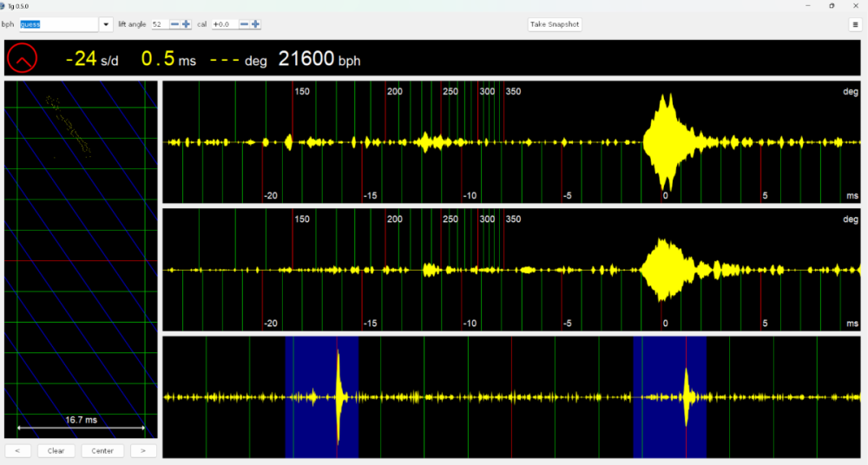868x465 pixels.
Task: Click the large tic peak in top waveform
Action: click(x=667, y=142)
